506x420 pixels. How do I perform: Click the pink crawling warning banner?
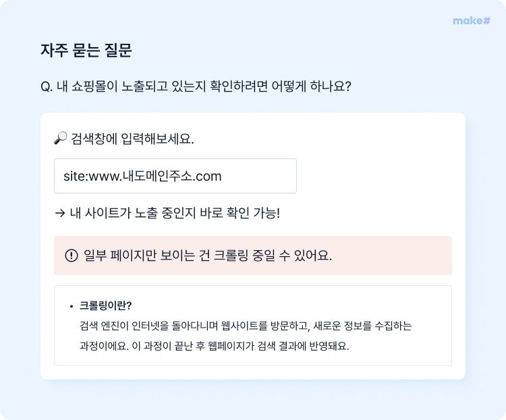253,256
